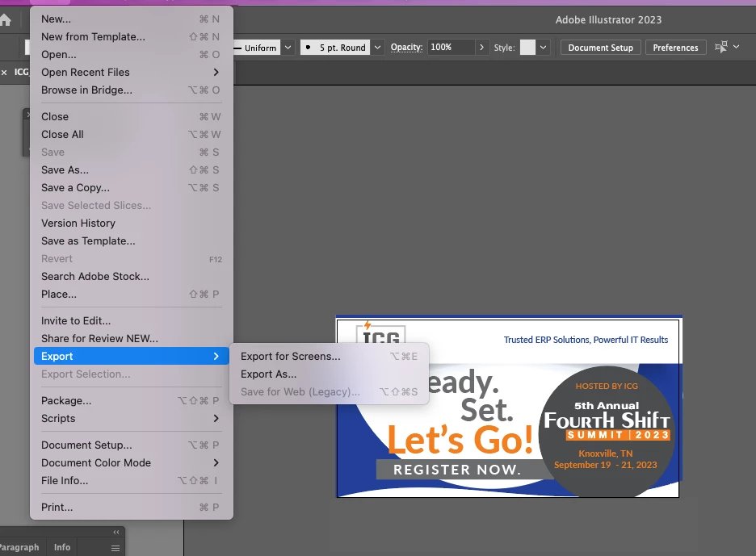Choose Document Setup... in File menu

coord(131,445)
